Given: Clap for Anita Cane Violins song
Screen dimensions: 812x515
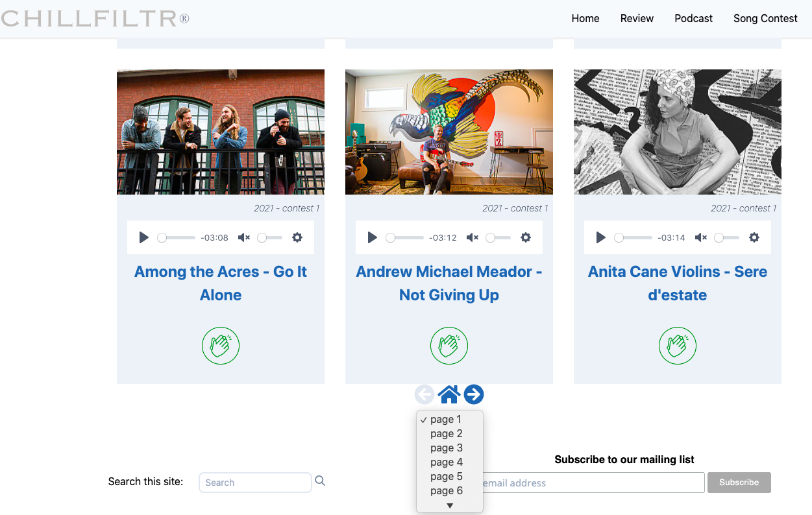Looking at the screenshot, I should [678, 346].
